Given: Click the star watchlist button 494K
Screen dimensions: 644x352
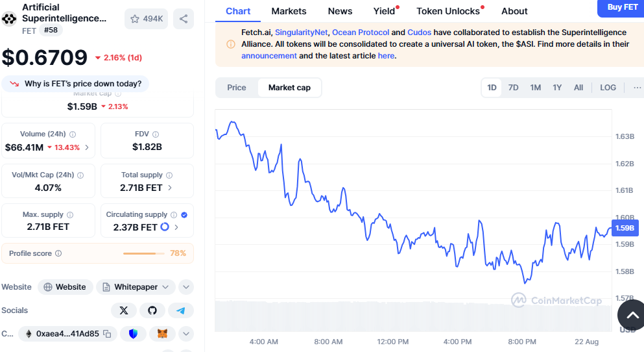Looking at the screenshot, I should coord(146,19).
